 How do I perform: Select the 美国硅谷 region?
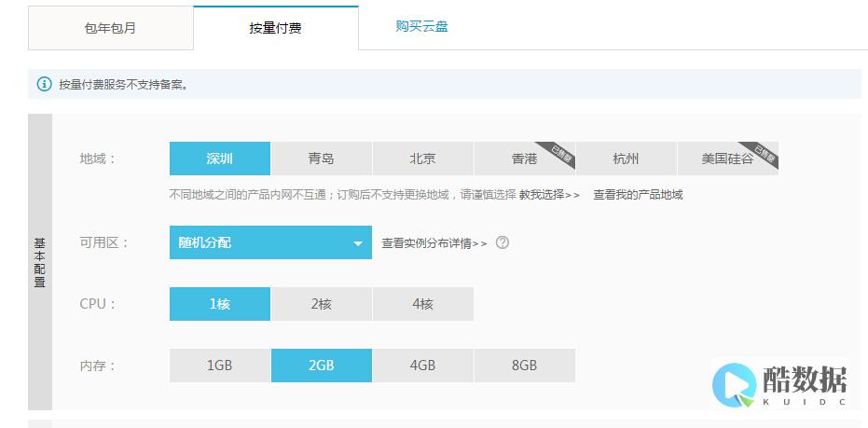728,159
